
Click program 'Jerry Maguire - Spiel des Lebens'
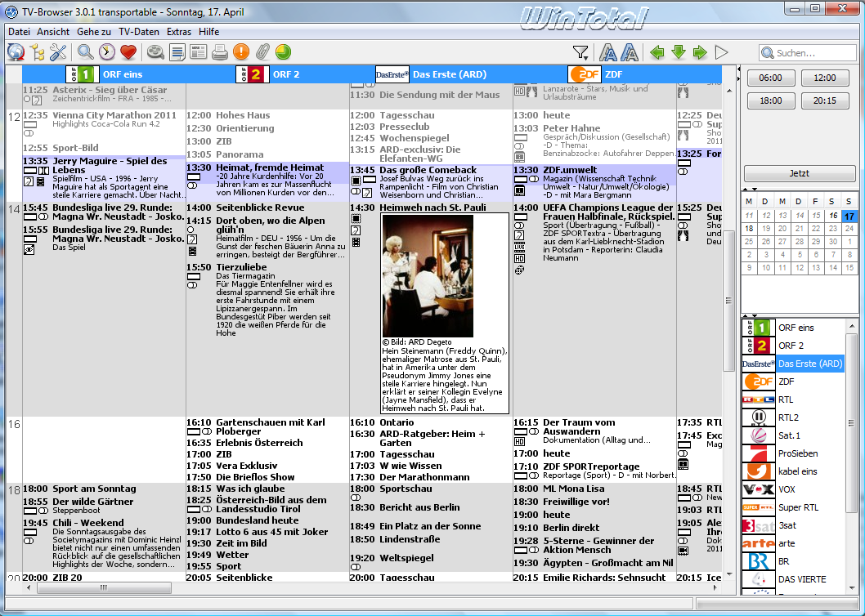[104, 179]
